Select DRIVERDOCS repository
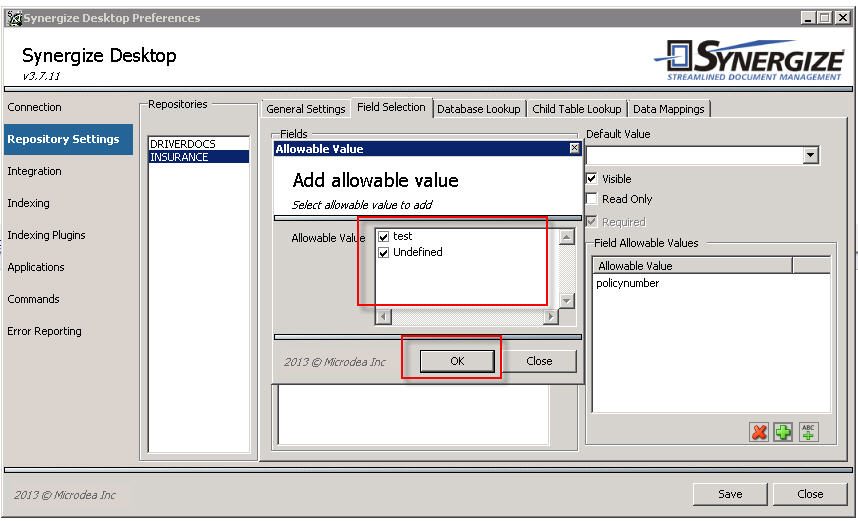Image resolution: width=858 pixels, height=521 pixels. (199, 144)
